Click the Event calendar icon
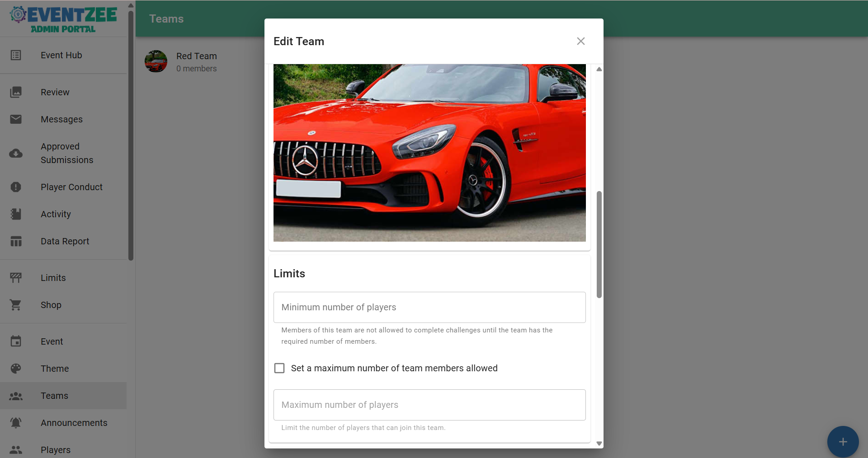The height and width of the screenshot is (458, 868). (x=16, y=341)
